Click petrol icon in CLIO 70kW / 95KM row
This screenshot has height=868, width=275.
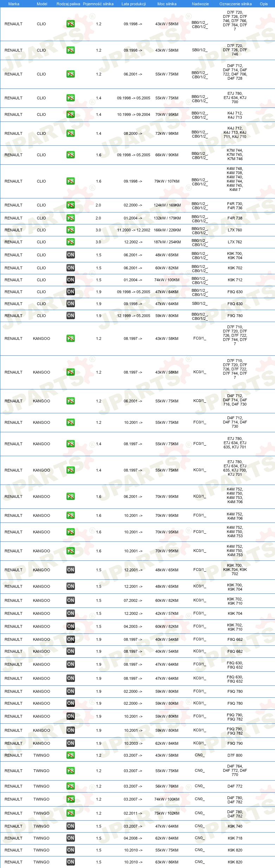tap(71, 114)
